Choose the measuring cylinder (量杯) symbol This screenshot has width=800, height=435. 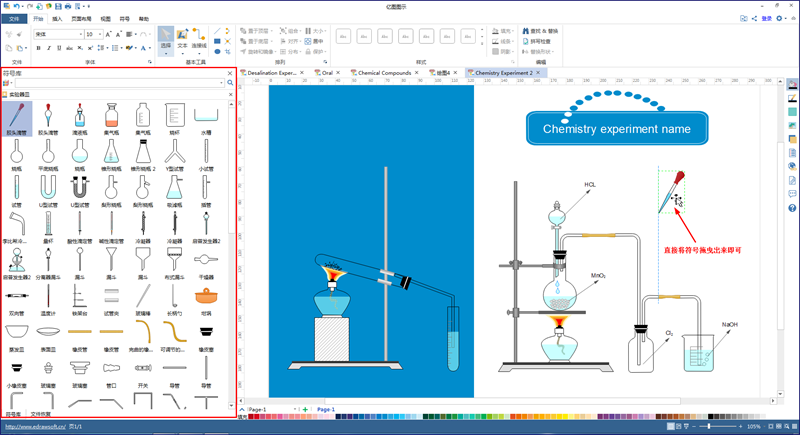click(x=48, y=224)
